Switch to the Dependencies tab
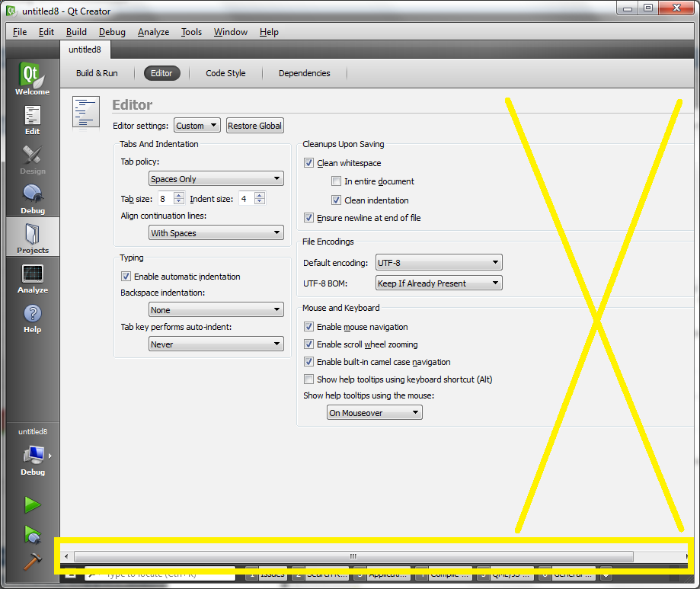Screen dimensions: 700x589 (x=305, y=73)
